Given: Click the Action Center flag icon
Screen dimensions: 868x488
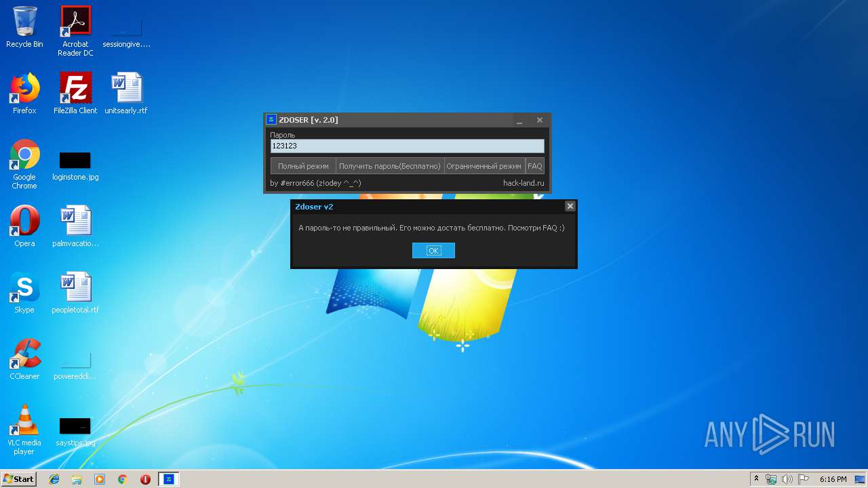Looking at the screenshot, I should (804, 479).
